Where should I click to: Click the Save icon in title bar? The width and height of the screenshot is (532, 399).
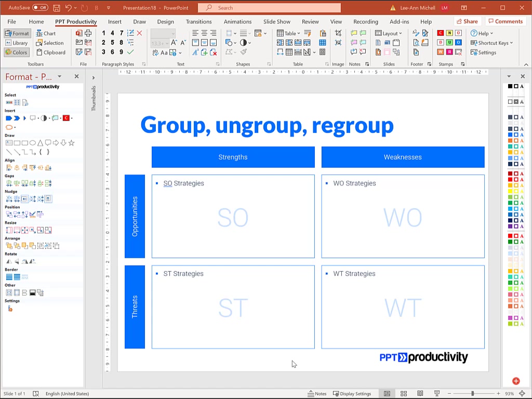(x=57, y=7)
